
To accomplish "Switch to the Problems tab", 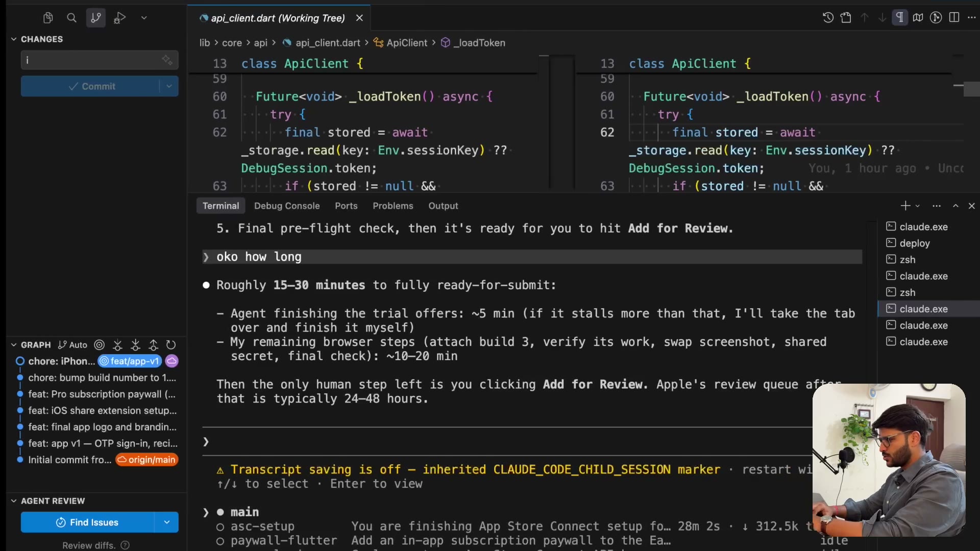I will point(393,206).
